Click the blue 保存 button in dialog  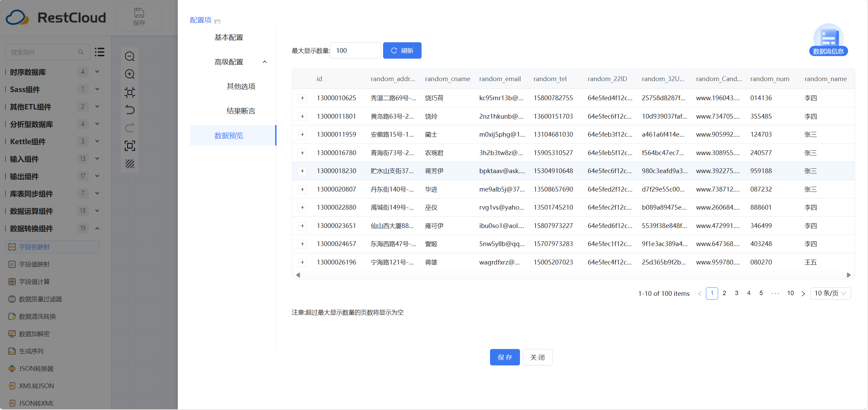[505, 357]
